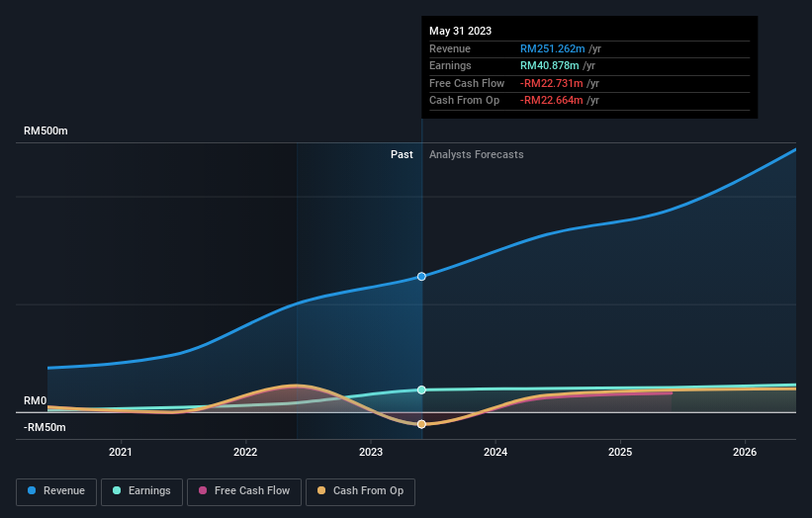Click the Earnings data point marker
Image resolution: width=812 pixels, height=518 pixels.
(x=421, y=389)
